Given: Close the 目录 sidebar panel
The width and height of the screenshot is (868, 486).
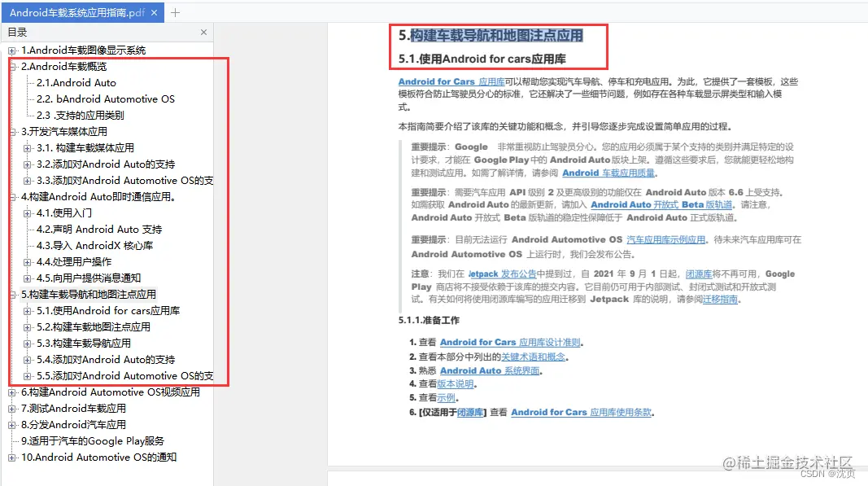Looking at the screenshot, I should (x=203, y=31).
